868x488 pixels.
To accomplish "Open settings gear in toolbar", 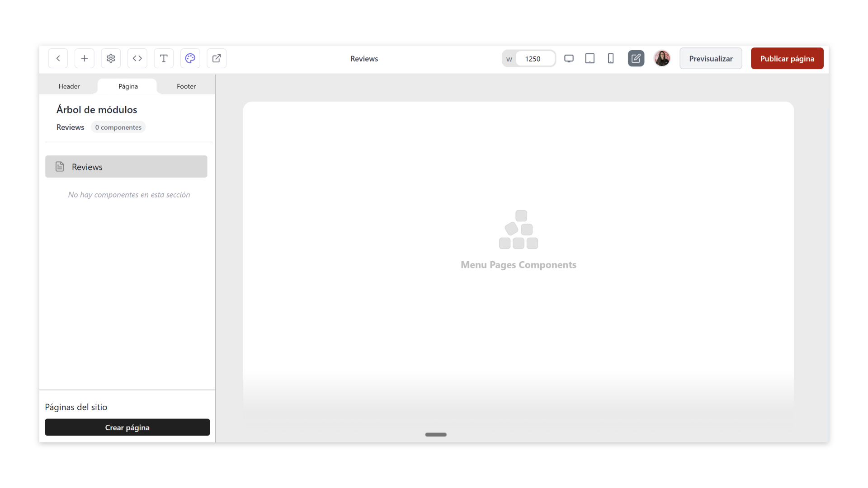I will pos(111,58).
